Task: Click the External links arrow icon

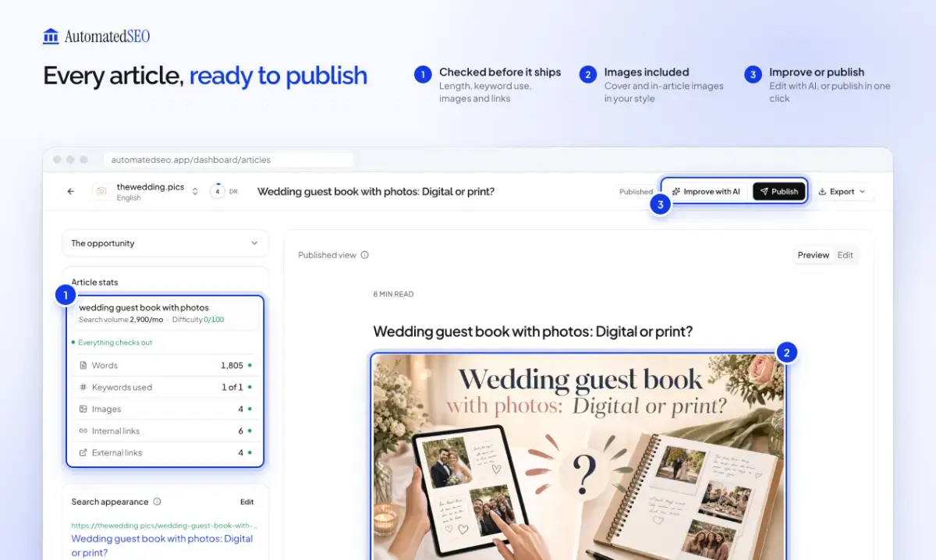Action: point(83,452)
